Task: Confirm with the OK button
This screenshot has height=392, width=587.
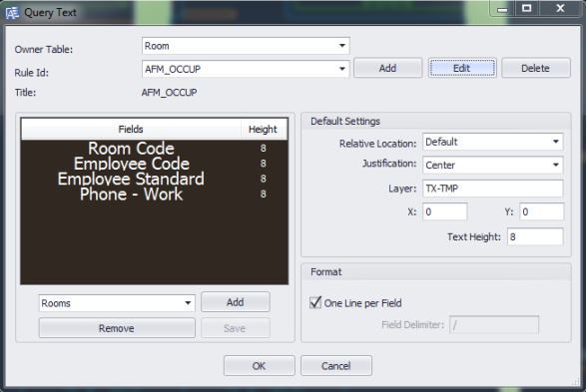Action: coord(260,365)
